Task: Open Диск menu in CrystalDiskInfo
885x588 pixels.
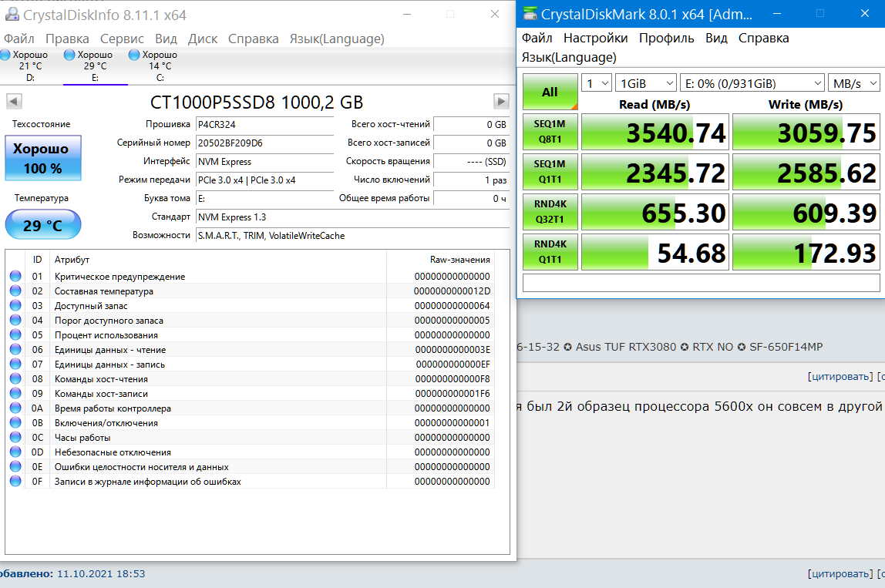Action: [203, 39]
